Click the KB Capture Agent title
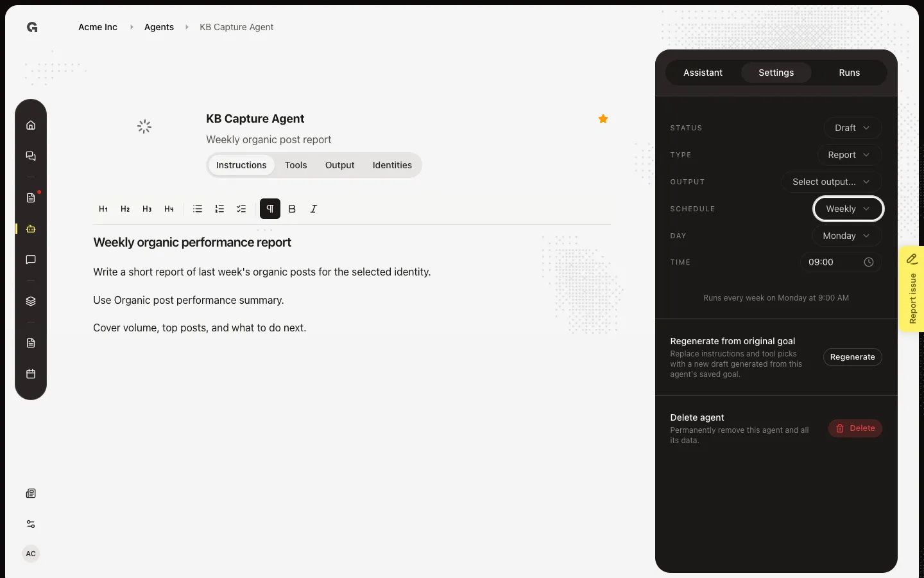Screen dimensions: 924x578 [x=255, y=119]
